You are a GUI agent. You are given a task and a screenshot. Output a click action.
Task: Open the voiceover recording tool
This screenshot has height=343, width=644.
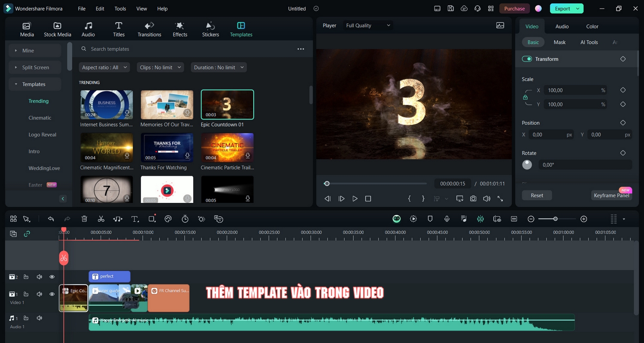pos(447,219)
